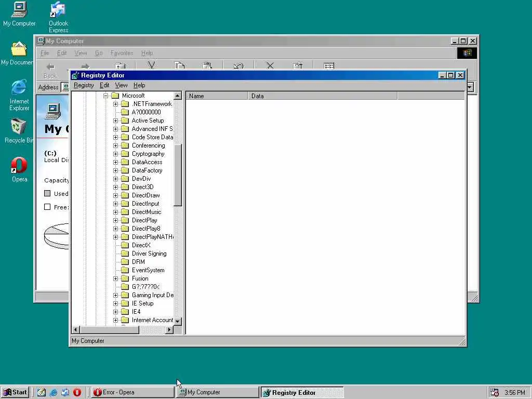Click the DRM key folder icon

[x=125, y=262]
